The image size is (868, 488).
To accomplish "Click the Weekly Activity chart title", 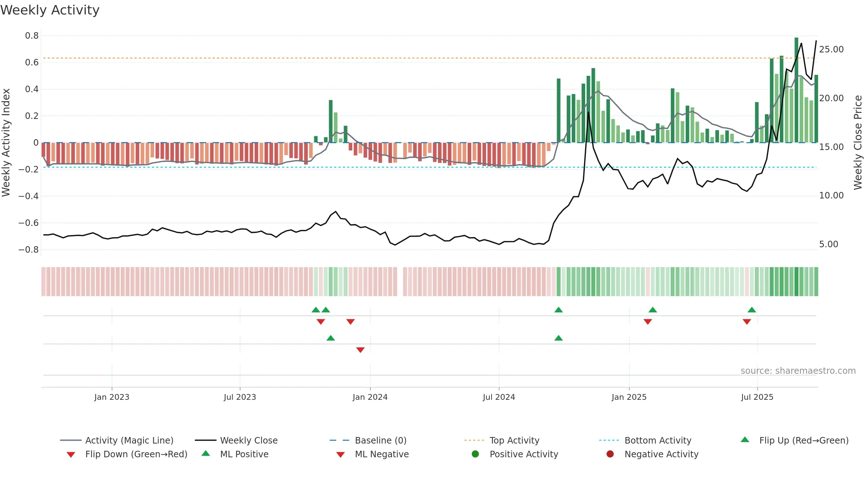I will [x=50, y=10].
